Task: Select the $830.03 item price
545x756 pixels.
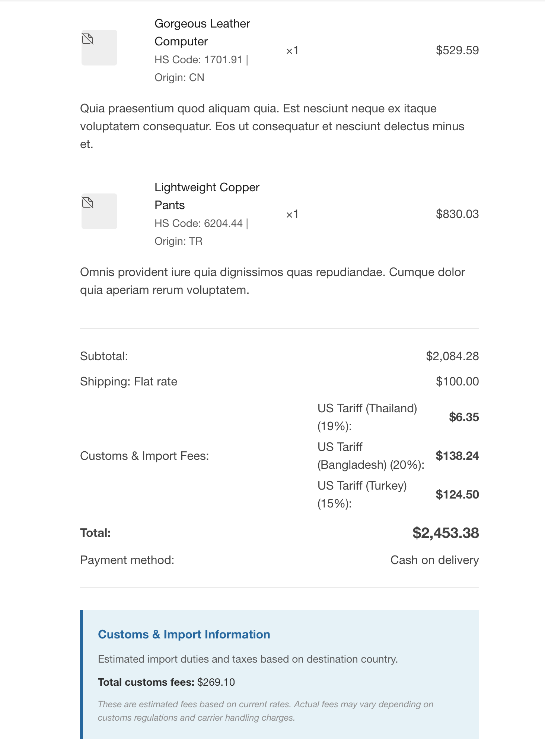Action: (x=457, y=214)
